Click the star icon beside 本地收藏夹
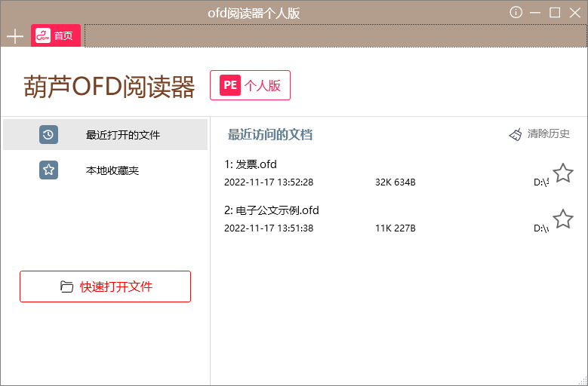 click(48, 170)
